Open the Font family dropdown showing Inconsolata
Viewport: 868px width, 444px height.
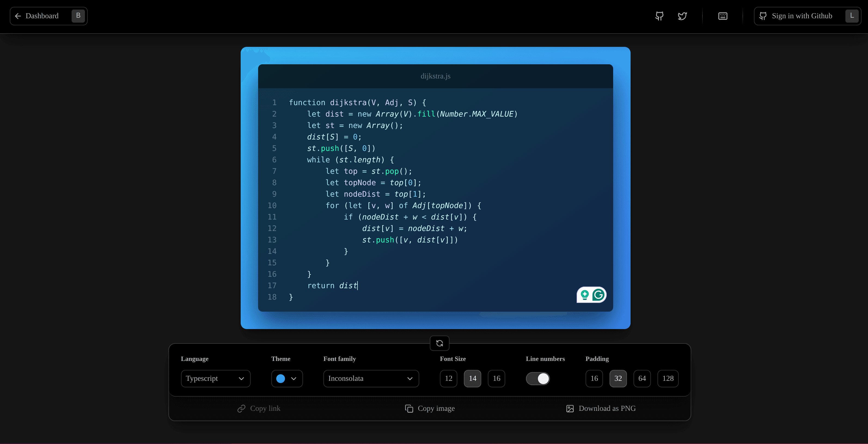pos(371,379)
